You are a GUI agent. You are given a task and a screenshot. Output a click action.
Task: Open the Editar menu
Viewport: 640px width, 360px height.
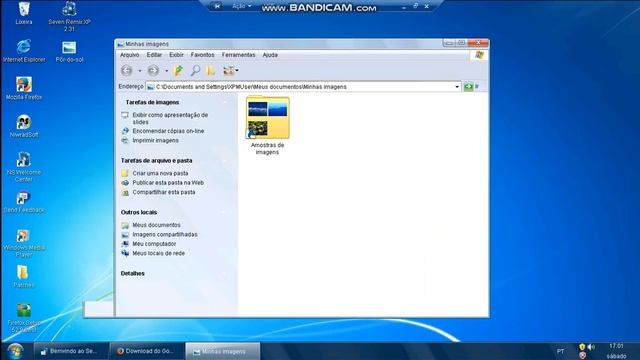154,55
